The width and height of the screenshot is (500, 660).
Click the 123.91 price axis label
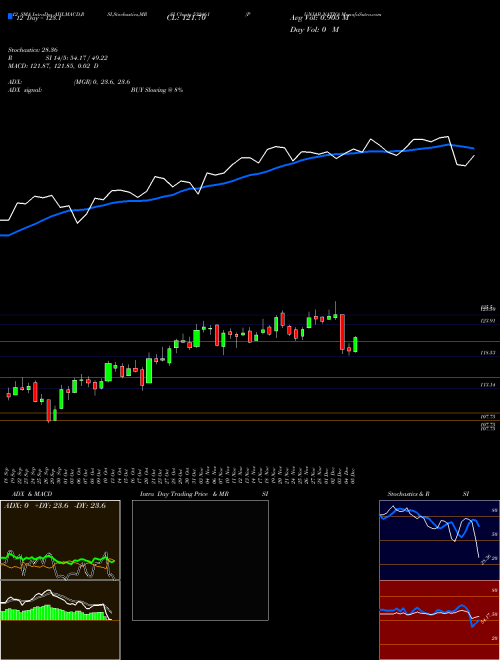(488, 321)
